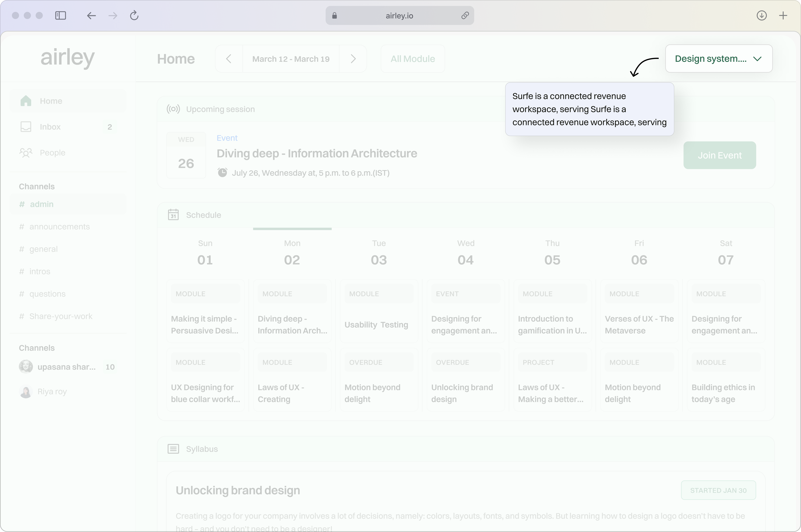The height and width of the screenshot is (532, 801).
Task: Click the Surfe connected revenue tooltip
Action: pos(590,109)
